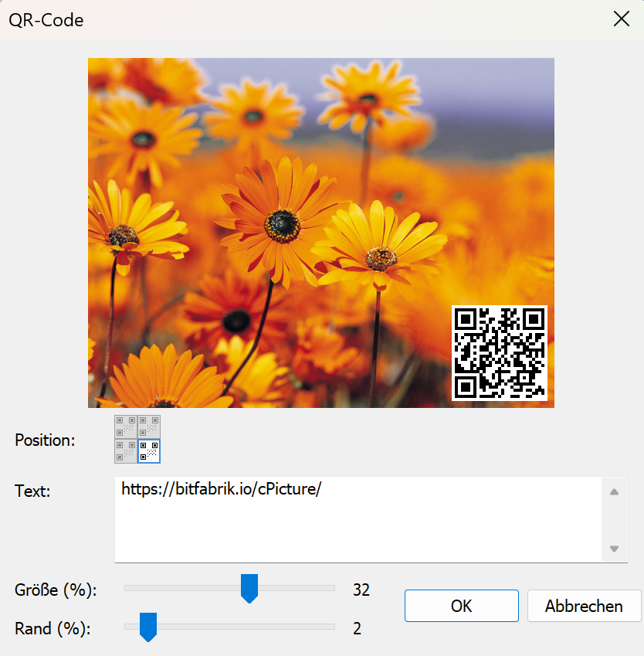The height and width of the screenshot is (656, 644).
Task: Set QR position to top-right corner
Action: click(149, 427)
